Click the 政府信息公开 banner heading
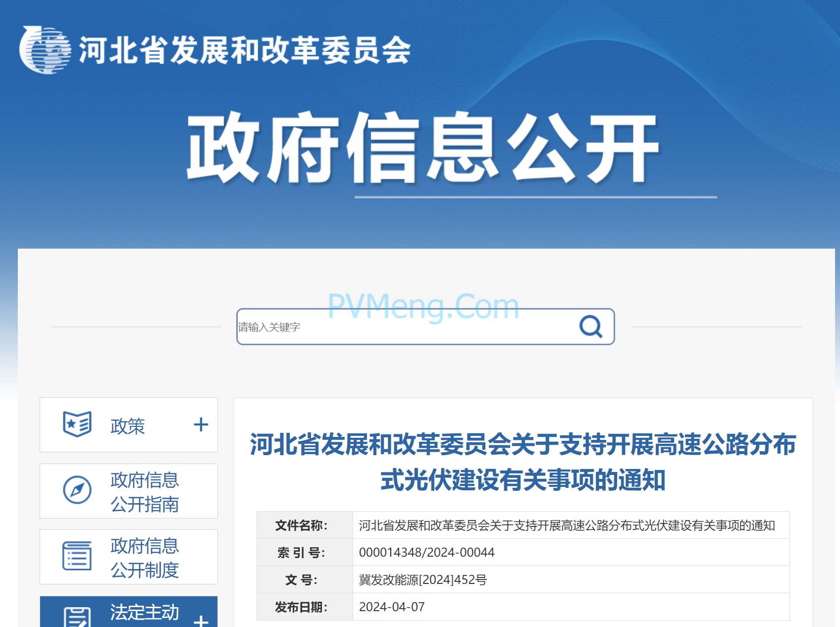 [423, 147]
